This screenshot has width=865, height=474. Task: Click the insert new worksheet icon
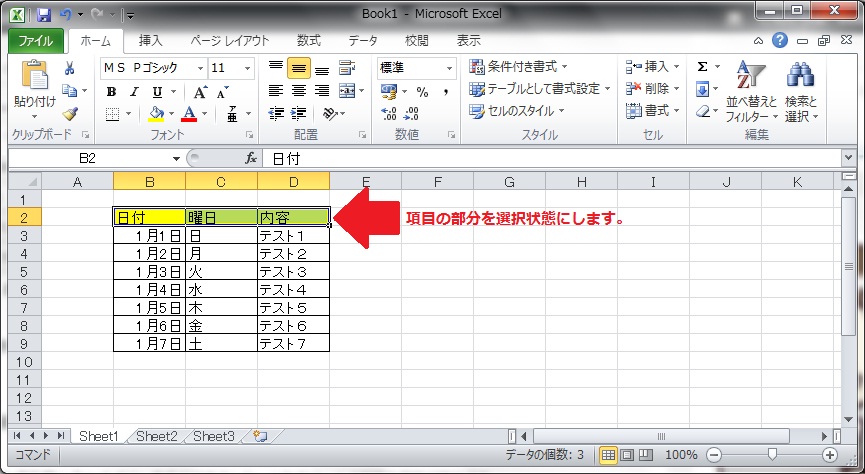coord(260,436)
